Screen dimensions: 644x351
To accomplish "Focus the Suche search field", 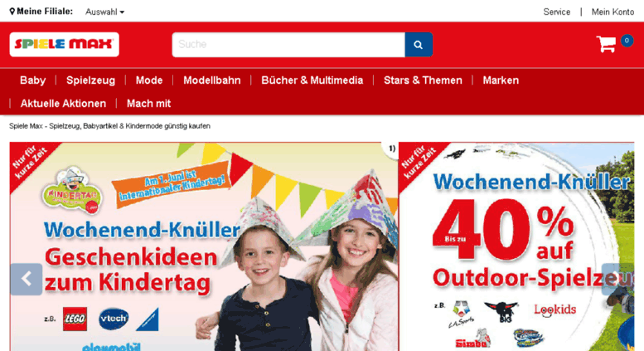I will click(288, 44).
